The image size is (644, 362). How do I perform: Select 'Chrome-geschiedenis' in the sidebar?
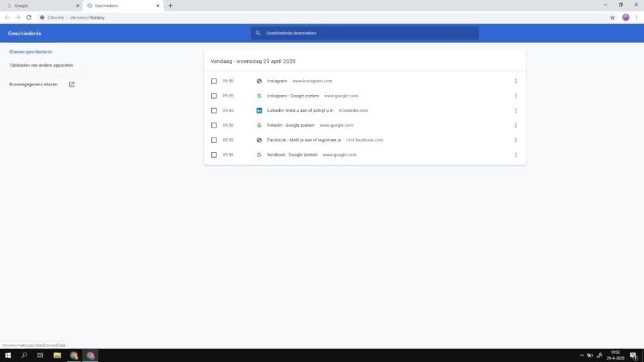[30, 52]
